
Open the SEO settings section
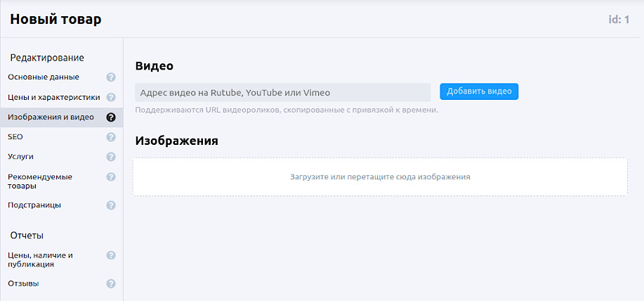tap(15, 137)
